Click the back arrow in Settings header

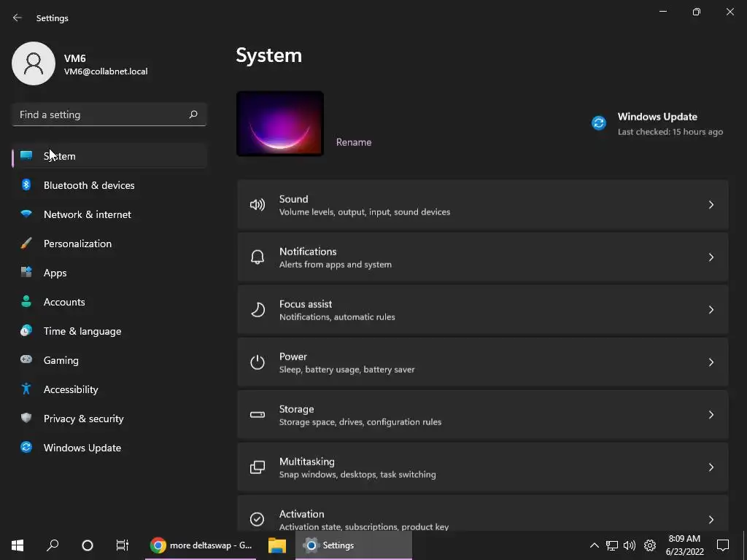pos(18,17)
